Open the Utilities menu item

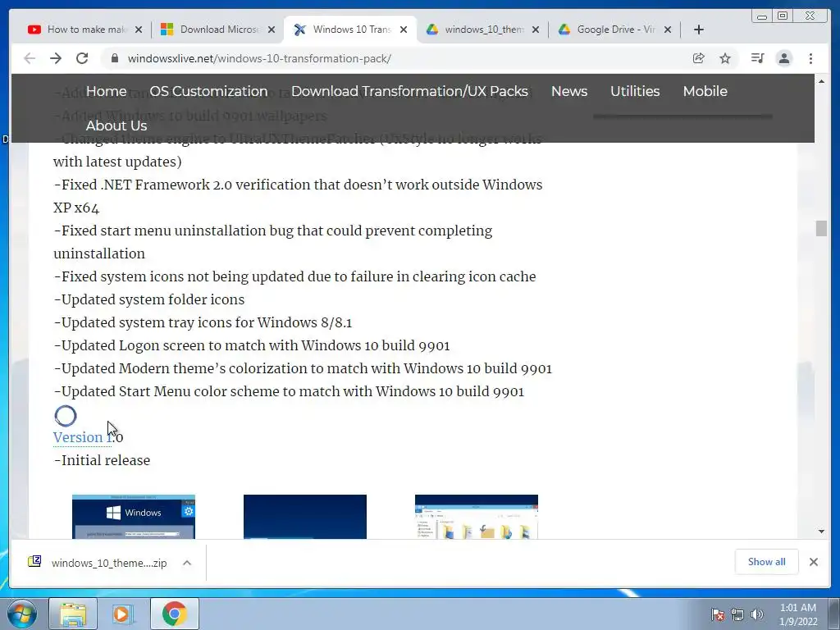tap(635, 91)
